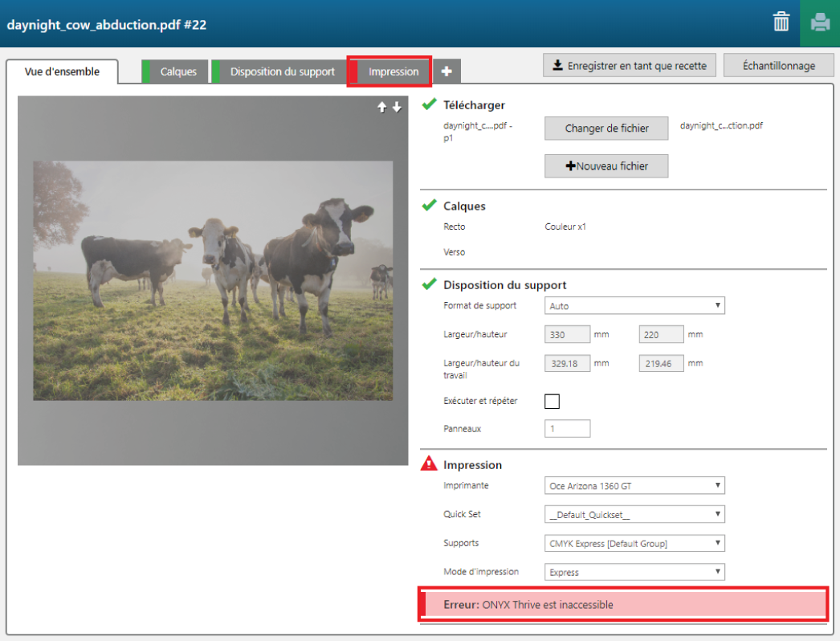The image size is (840, 641).
Task: Open the Quick Set dropdown
Action: [x=634, y=515]
